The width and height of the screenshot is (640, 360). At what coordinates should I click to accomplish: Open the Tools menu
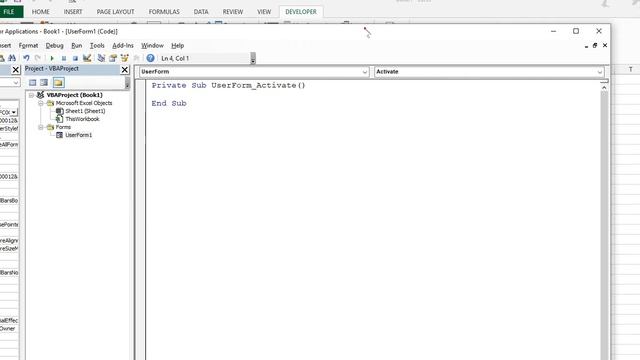coord(97,46)
